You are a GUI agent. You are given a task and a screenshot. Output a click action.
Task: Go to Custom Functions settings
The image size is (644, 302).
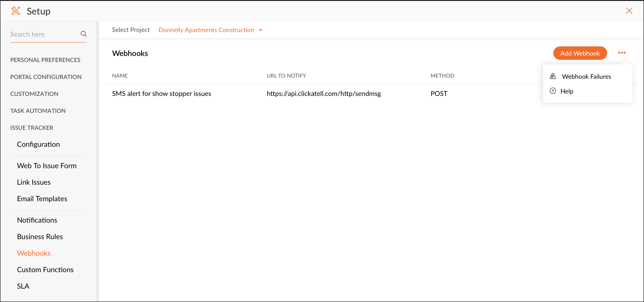pyautogui.click(x=45, y=269)
